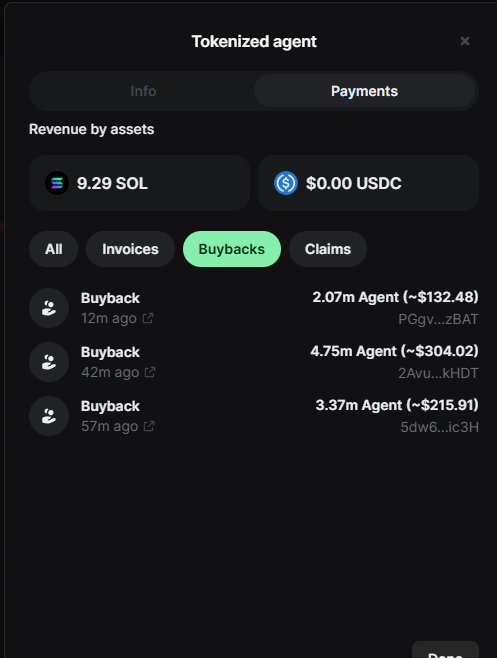Open external link beside 42m ago
The image size is (497, 658).
click(x=150, y=372)
